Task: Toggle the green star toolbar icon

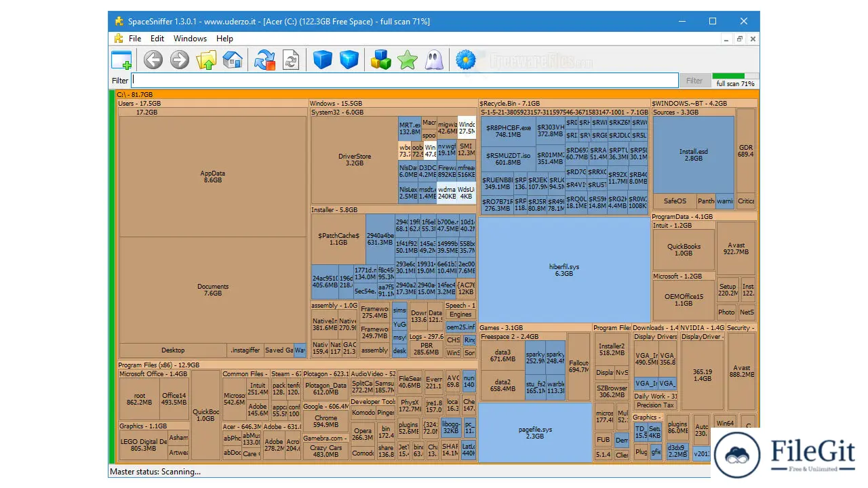Action: pyautogui.click(x=408, y=60)
